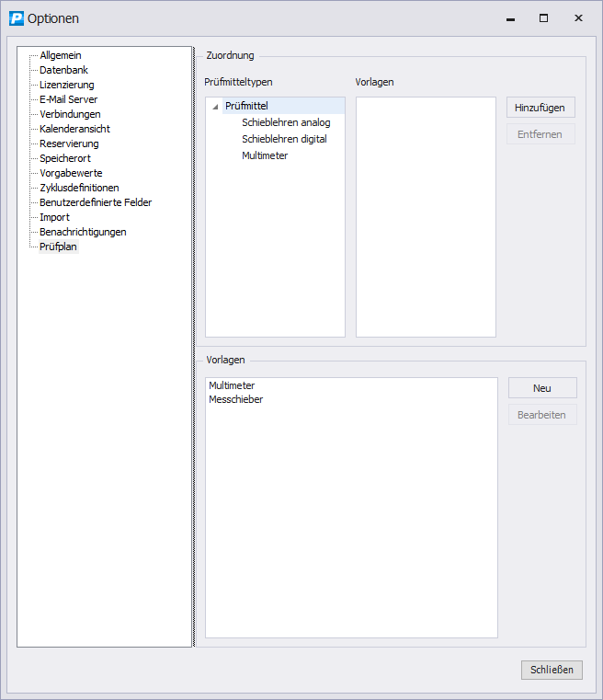Select Lizenzierung in the sidebar
The image size is (603, 700).
(66, 85)
